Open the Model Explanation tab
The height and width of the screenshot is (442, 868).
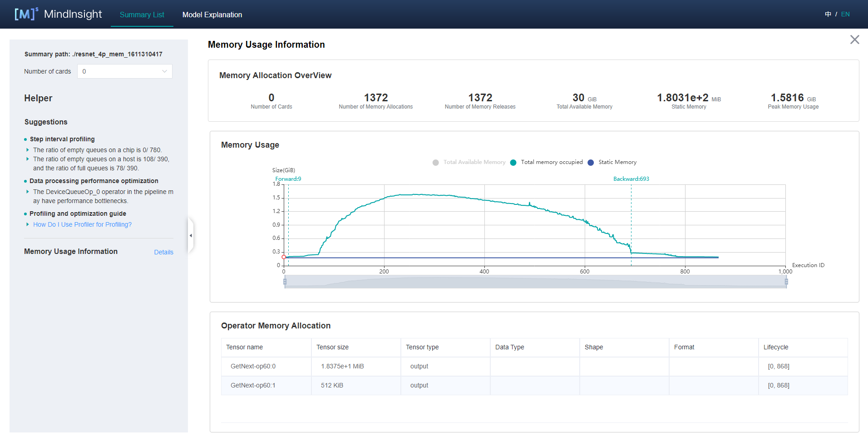coord(212,15)
